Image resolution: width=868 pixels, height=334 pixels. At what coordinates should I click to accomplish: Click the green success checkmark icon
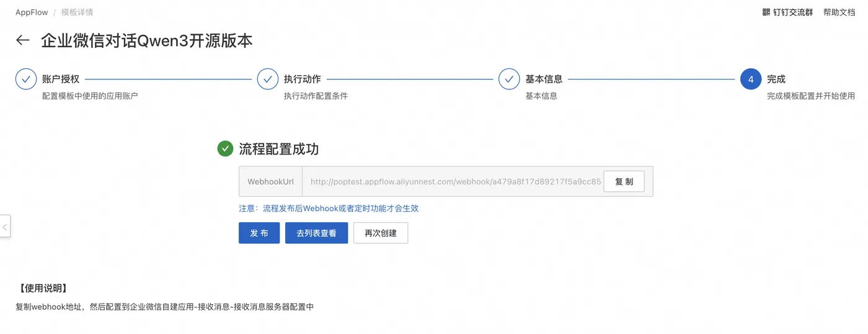pos(225,149)
